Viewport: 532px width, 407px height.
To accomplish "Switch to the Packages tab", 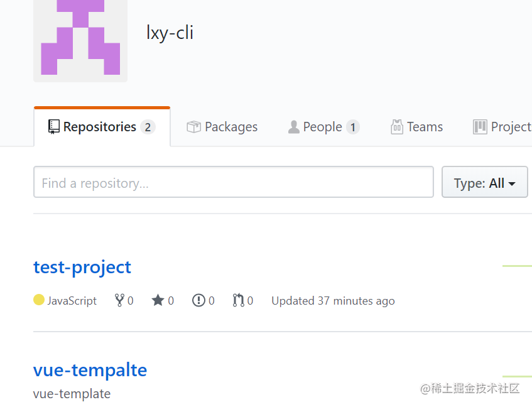I will [x=222, y=127].
